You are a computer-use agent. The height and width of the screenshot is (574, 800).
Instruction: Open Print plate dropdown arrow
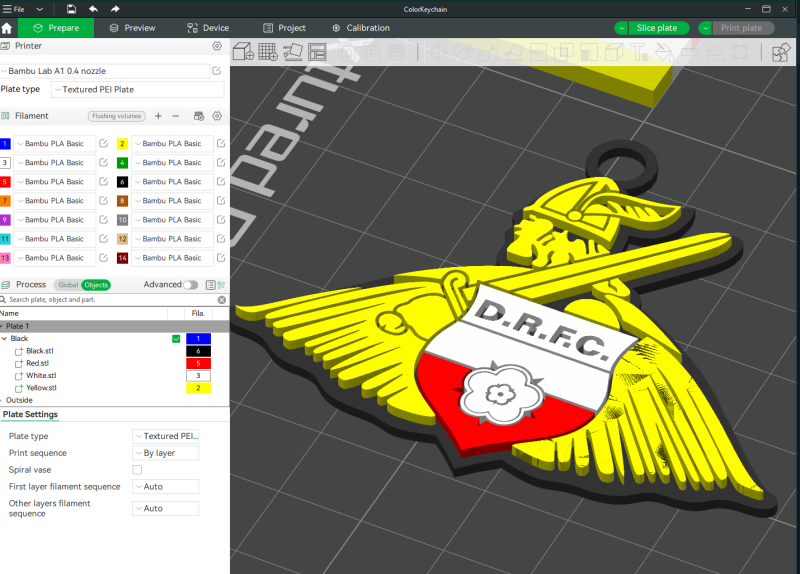click(705, 28)
